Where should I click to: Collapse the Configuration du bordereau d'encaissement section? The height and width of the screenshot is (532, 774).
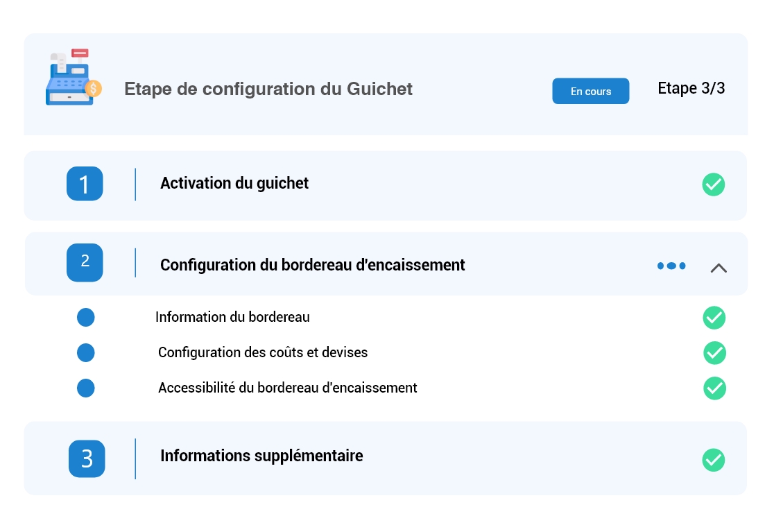(x=719, y=268)
